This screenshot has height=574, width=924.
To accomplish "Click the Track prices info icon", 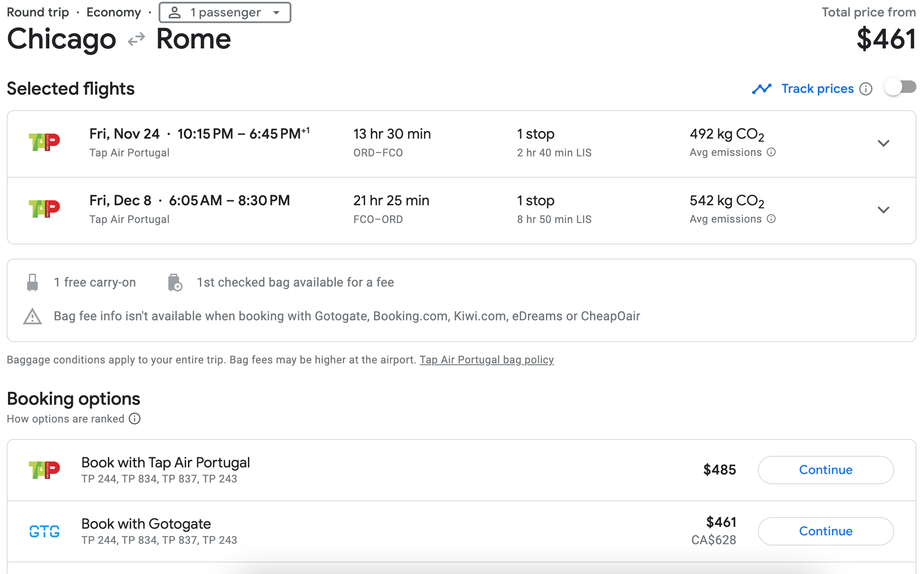I will click(x=866, y=89).
